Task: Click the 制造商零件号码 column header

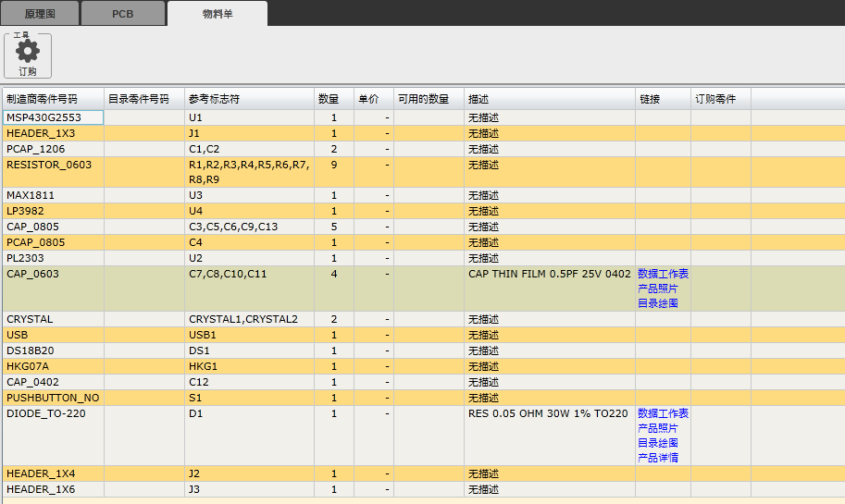Action: click(54, 99)
